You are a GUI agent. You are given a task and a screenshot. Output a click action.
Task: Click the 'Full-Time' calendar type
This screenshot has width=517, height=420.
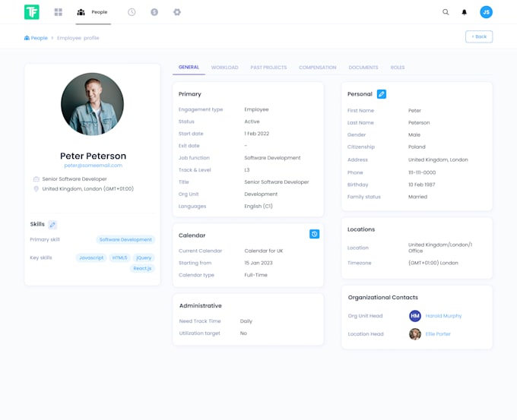pyautogui.click(x=255, y=275)
